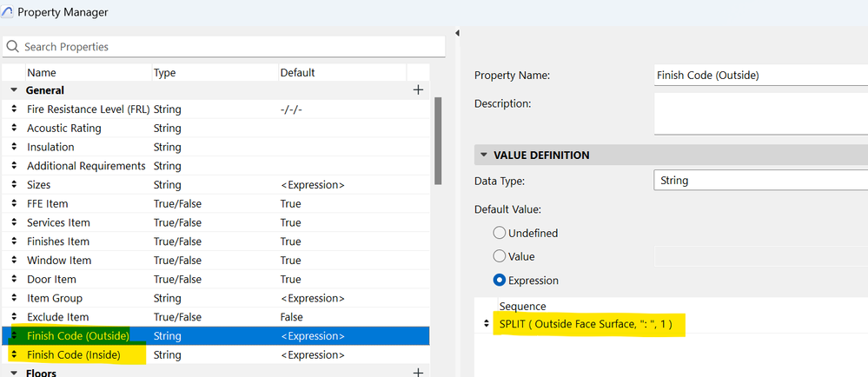
Task: Click the plus icon in Floors group
Action: (418, 373)
